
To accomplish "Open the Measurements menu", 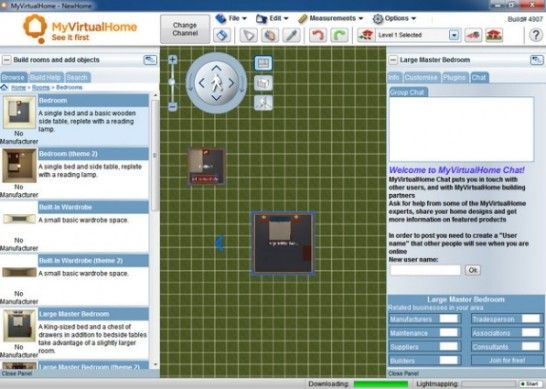I will click(x=331, y=18).
